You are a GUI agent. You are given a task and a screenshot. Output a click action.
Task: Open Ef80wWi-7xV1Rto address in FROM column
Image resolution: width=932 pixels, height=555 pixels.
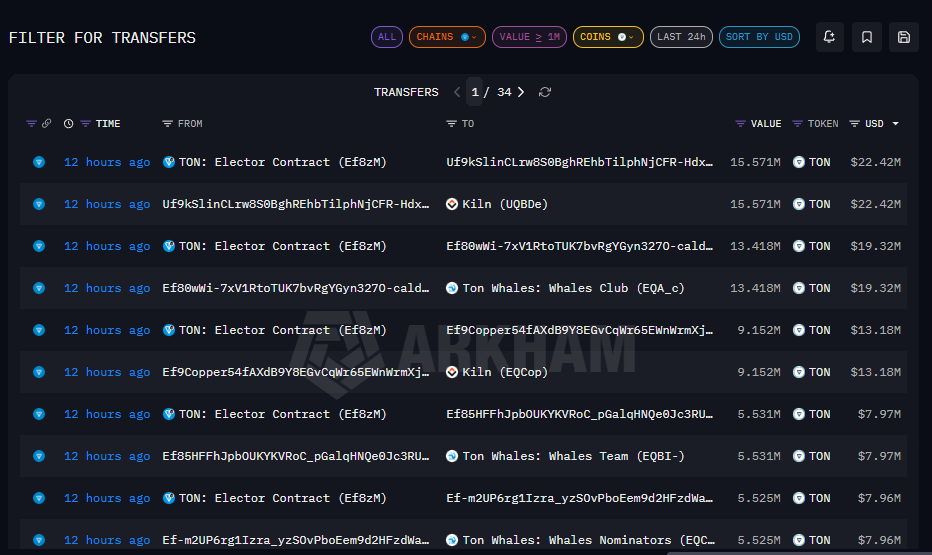point(295,288)
